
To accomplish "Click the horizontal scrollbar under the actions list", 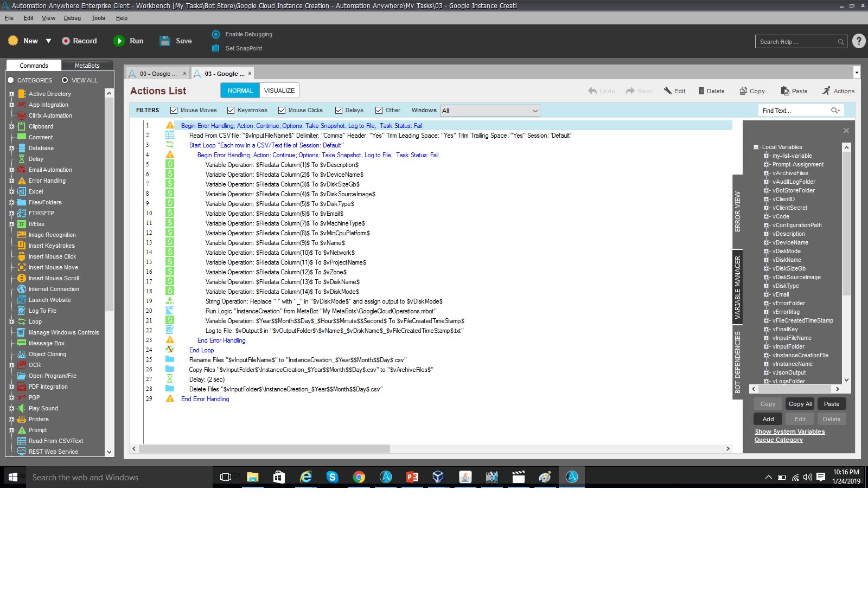I will click(264, 449).
